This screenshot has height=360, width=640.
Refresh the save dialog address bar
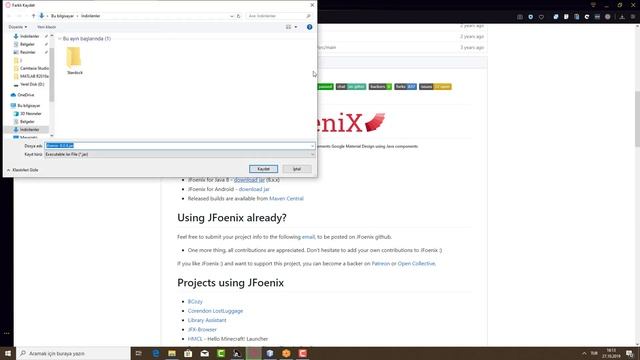coord(239,16)
